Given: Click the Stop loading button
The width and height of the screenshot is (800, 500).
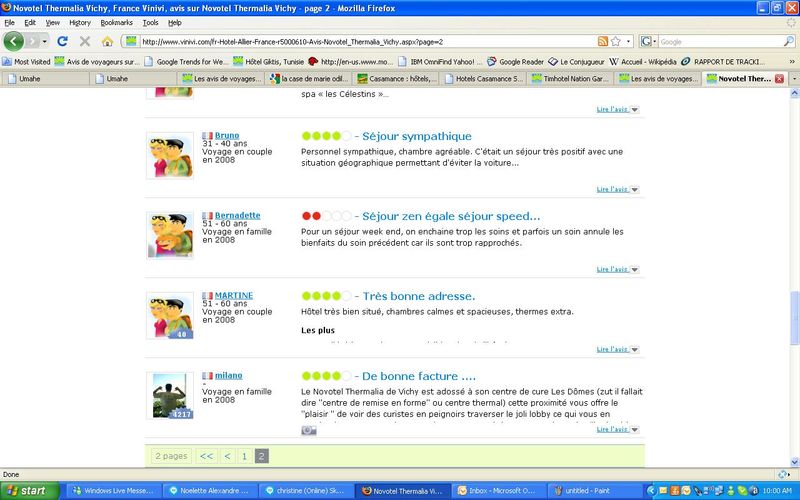Looking at the screenshot, I should pyautogui.click(x=85, y=41).
